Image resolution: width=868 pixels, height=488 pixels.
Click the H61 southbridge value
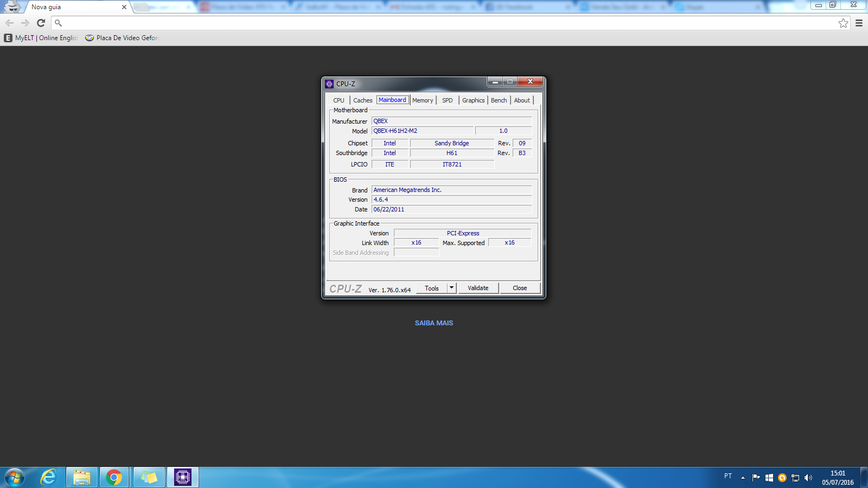(x=452, y=153)
